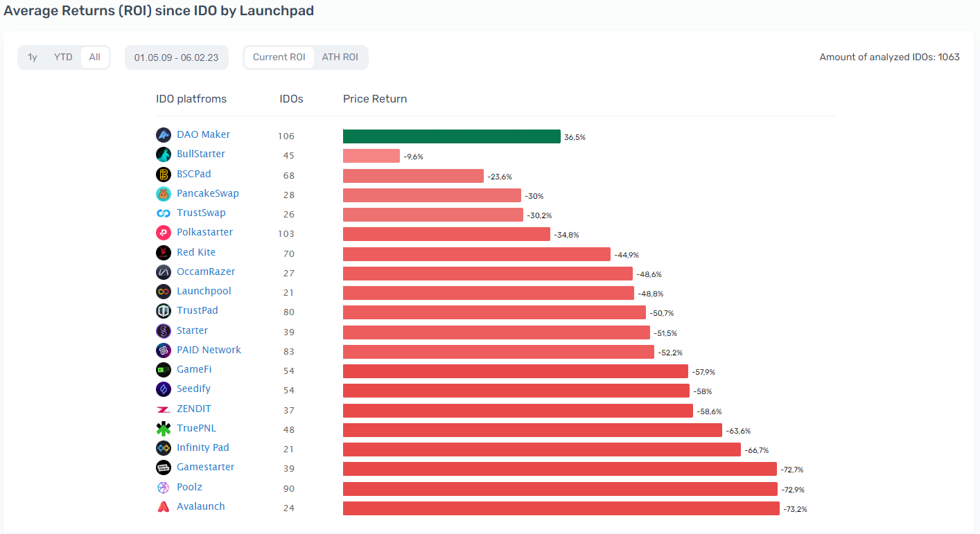Click the Poolz logo icon
The width and height of the screenshot is (980, 534).
(164, 488)
